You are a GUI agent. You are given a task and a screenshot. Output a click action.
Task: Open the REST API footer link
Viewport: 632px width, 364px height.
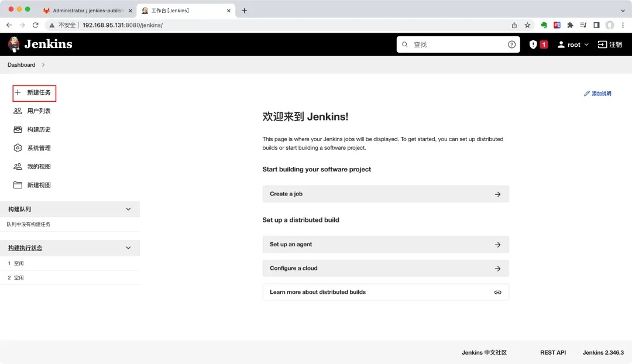pyautogui.click(x=553, y=352)
